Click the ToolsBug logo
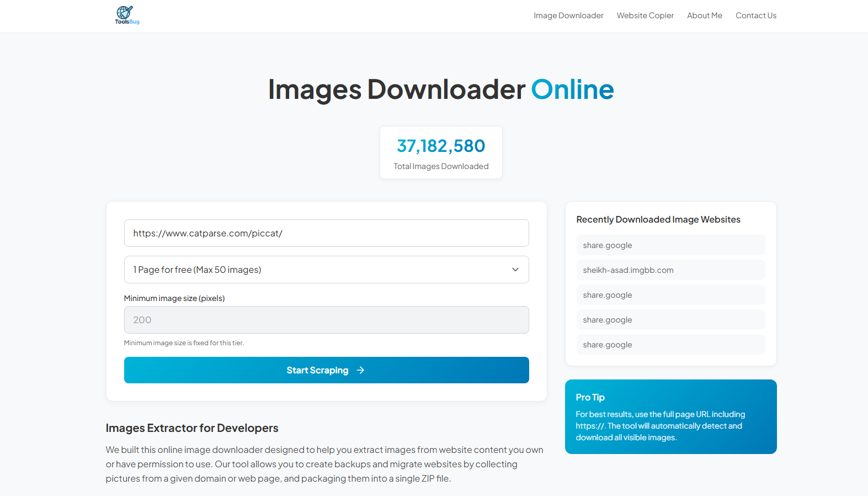This screenshot has height=496, width=868. click(x=127, y=15)
